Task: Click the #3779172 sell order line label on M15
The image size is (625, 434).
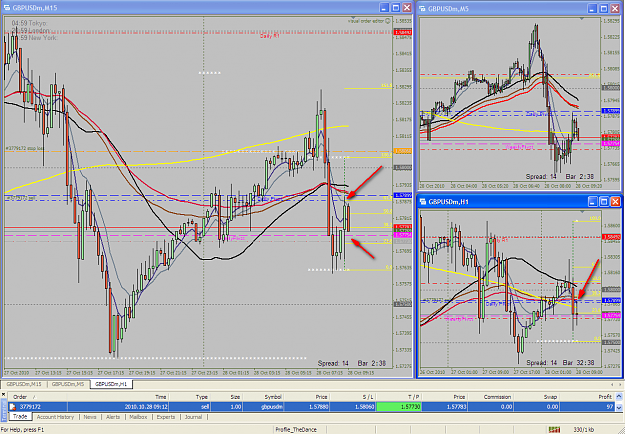Action: click(x=20, y=198)
